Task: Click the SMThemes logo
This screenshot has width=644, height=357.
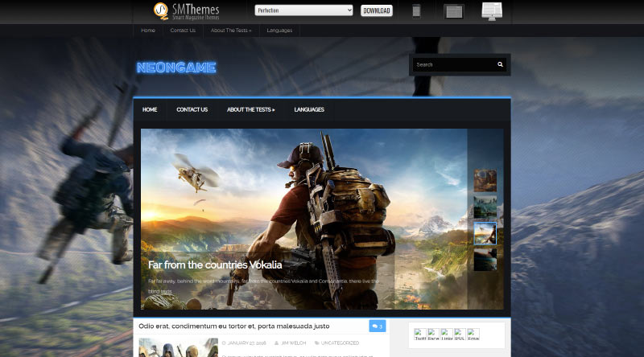Action: (187, 11)
